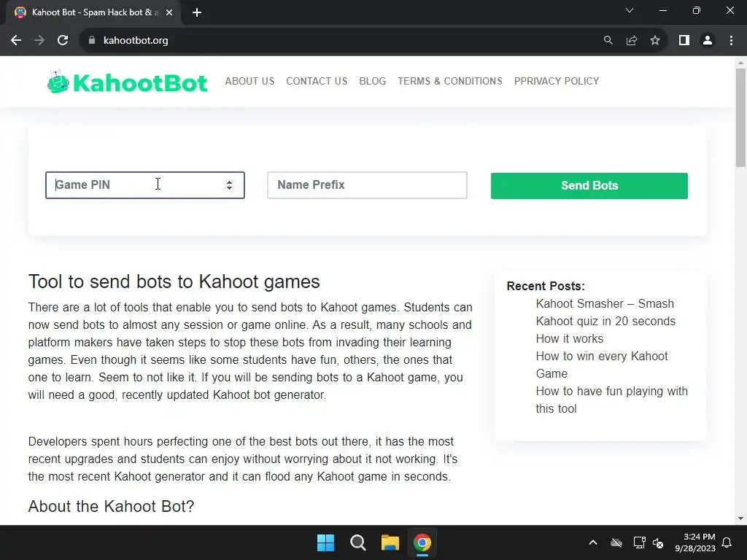Open the taskbar clock and date
This screenshot has width=747, height=560.
695,542
